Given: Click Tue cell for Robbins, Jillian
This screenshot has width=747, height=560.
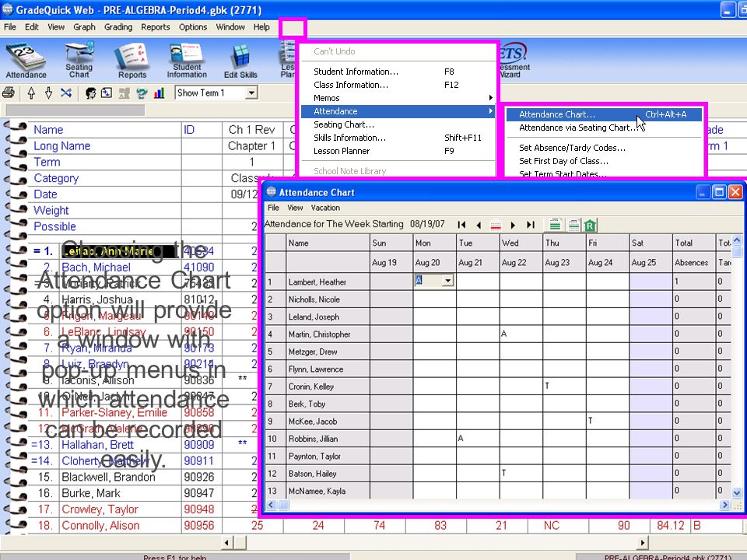Looking at the screenshot, I should click(x=478, y=439).
